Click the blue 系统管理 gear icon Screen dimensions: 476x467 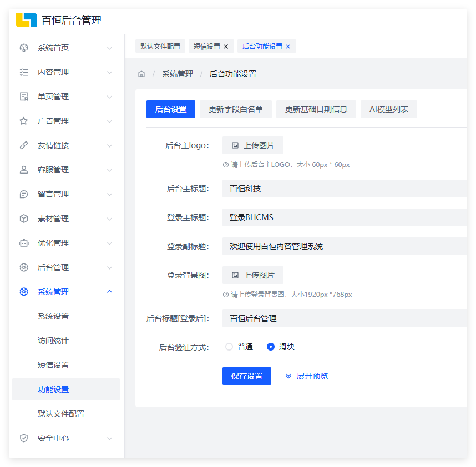[23, 292]
